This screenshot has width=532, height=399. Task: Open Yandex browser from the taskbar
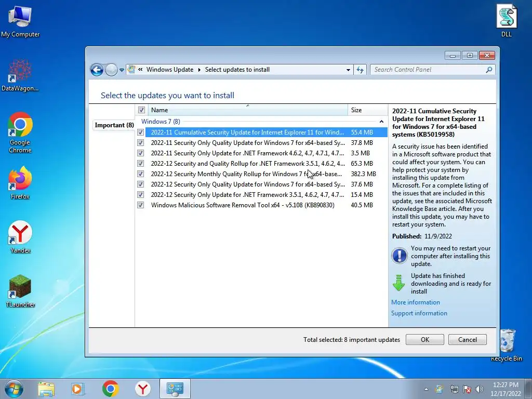coord(143,389)
